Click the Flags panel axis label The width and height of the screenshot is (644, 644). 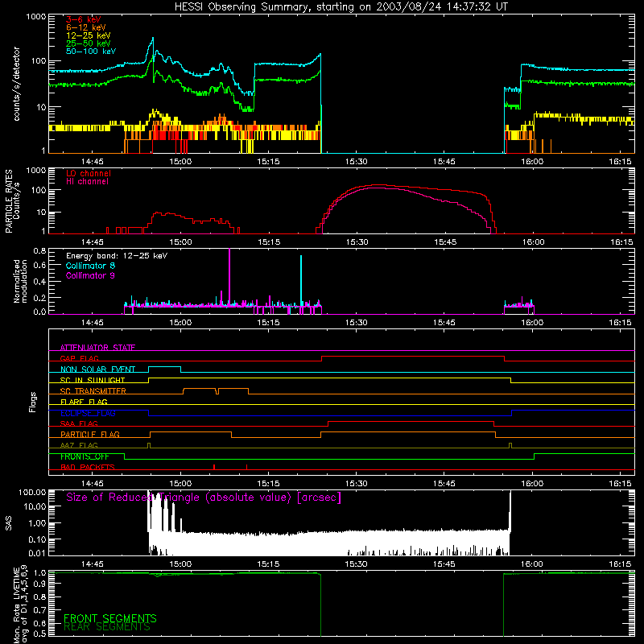pyautogui.click(x=33, y=402)
